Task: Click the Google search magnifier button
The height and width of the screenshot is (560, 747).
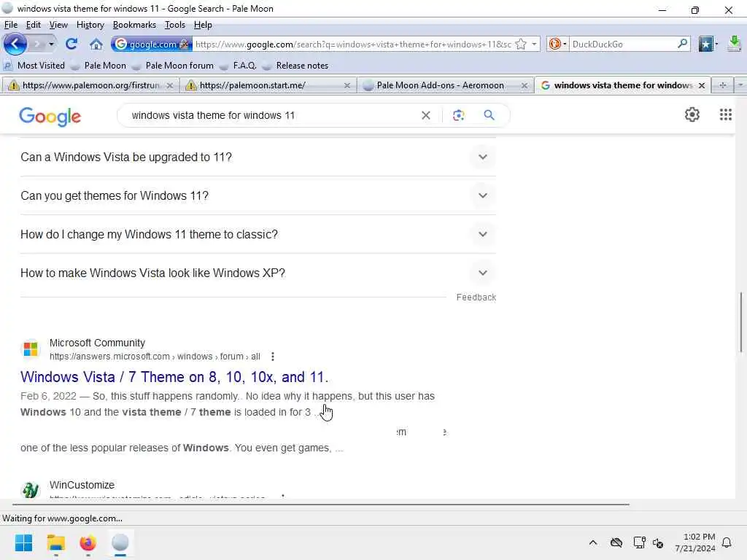Action: pyautogui.click(x=489, y=115)
